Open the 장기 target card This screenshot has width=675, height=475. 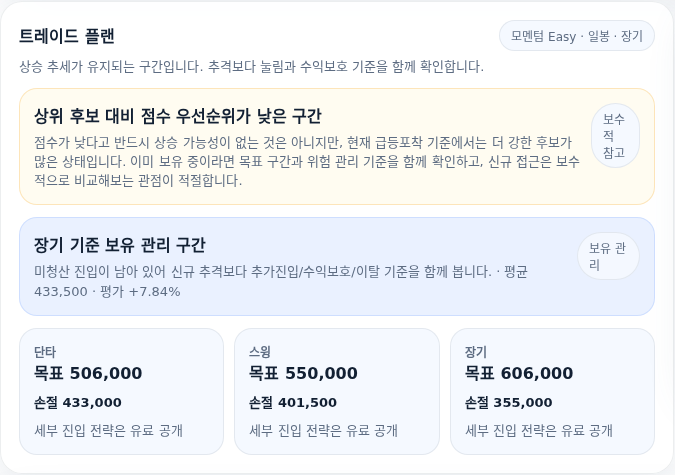(x=552, y=391)
